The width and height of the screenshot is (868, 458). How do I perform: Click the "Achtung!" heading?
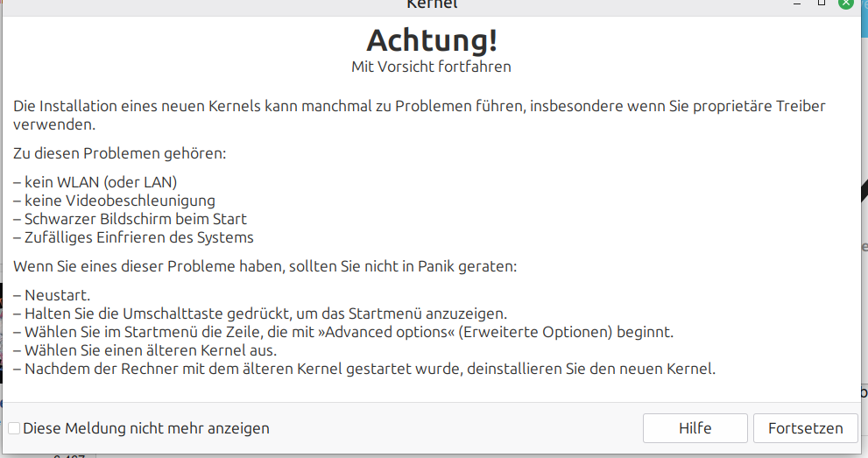click(432, 40)
